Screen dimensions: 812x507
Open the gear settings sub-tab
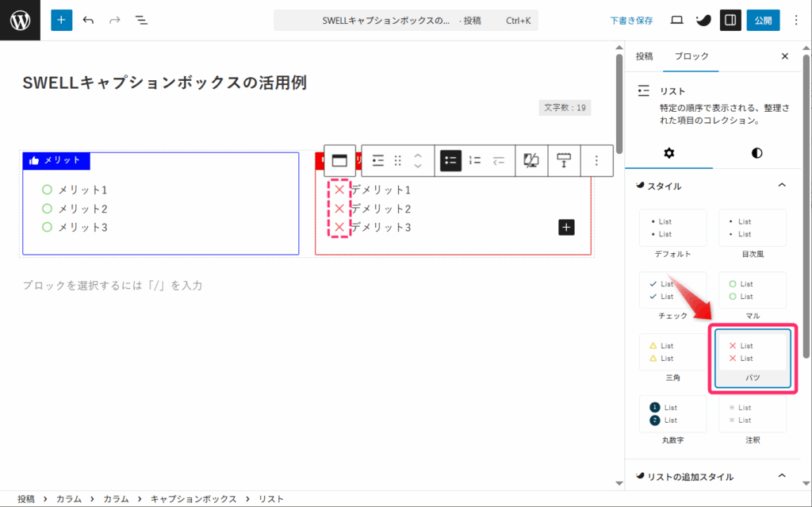669,153
